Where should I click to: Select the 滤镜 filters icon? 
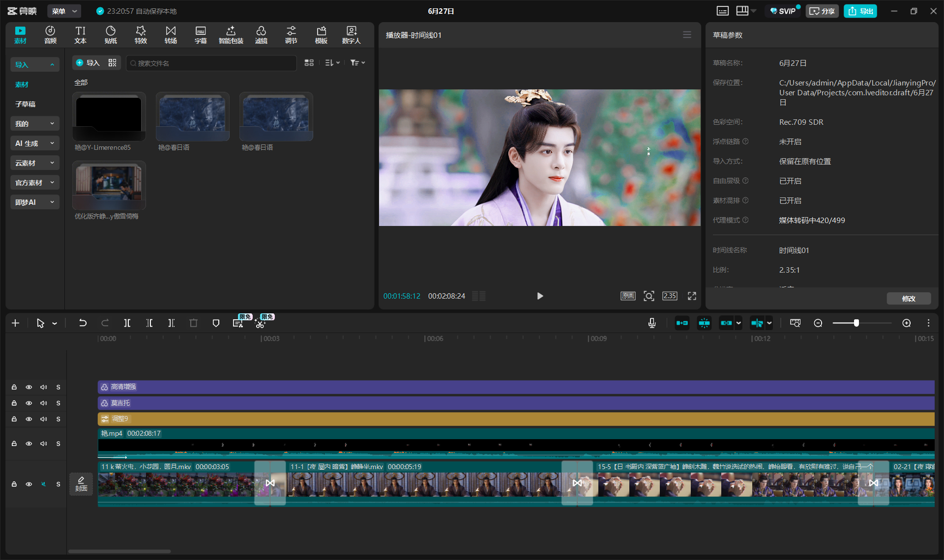click(x=261, y=35)
